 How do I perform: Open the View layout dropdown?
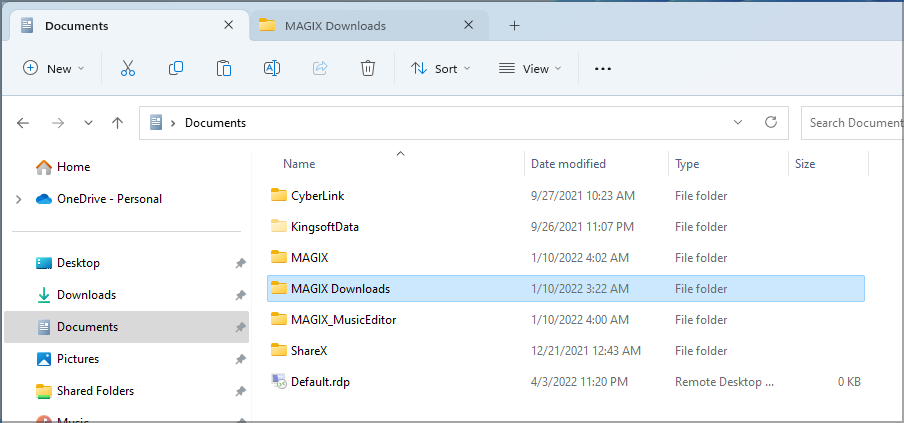[530, 69]
